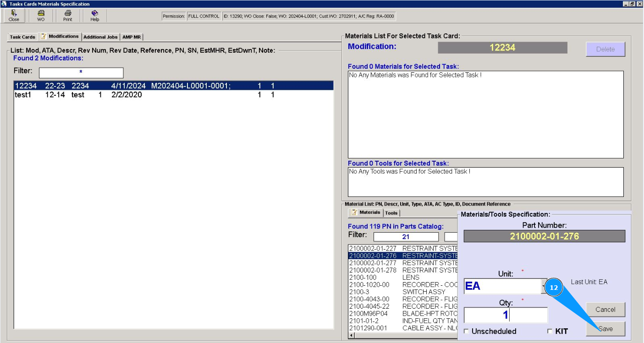The image size is (644, 343).
Task: Click 'No Any Materials was Found' message
Action: pos(415,75)
